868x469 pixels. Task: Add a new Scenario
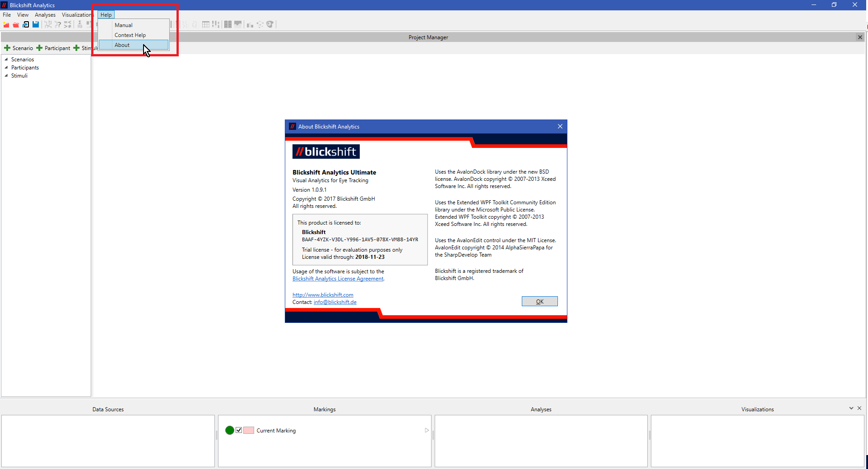(x=19, y=48)
